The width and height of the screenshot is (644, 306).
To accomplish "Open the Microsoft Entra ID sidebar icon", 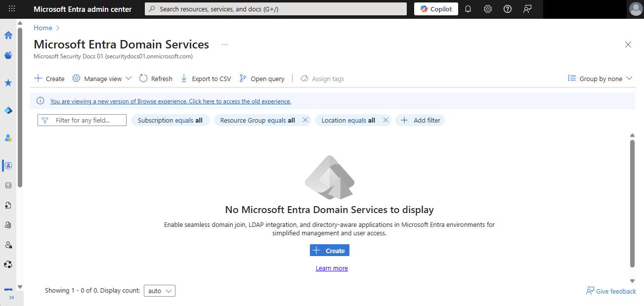I will point(8,166).
